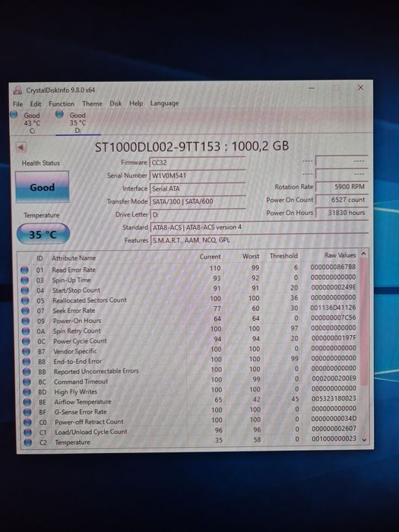Click status icon for Start/Stop Count
The height and width of the screenshot is (532, 399).
(25, 290)
